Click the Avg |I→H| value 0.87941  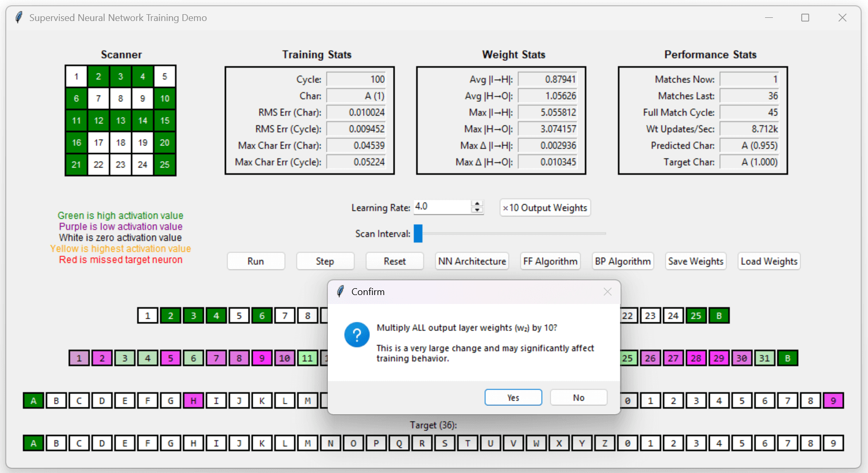coord(547,79)
